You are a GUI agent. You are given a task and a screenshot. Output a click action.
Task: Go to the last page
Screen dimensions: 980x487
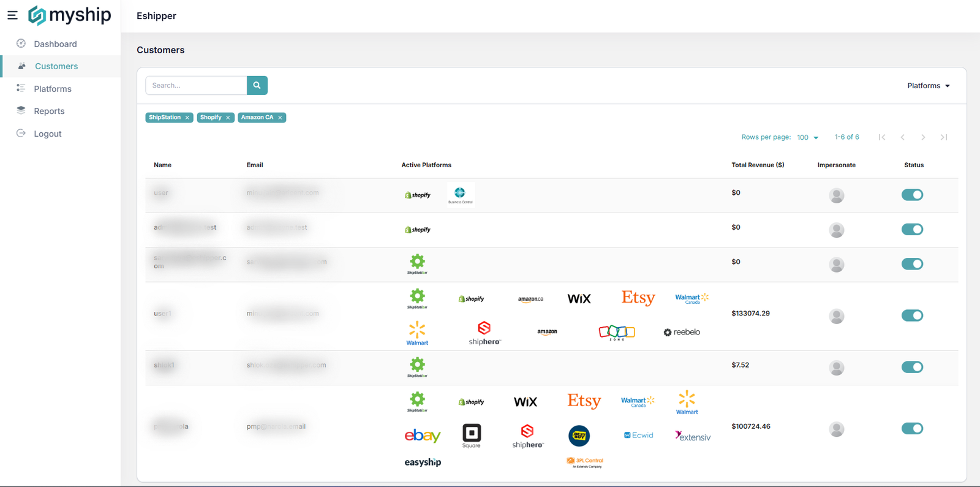coord(944,137)
